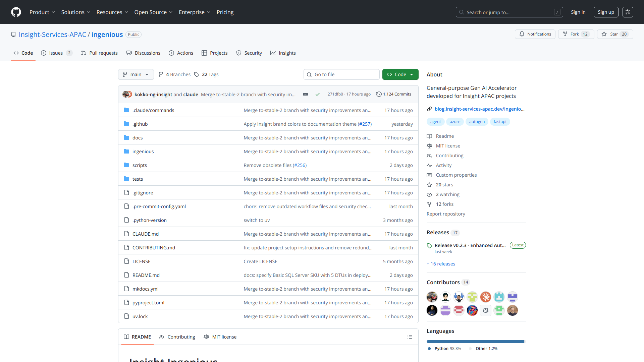Switch to the Issues tab

(x=56, y=53)
